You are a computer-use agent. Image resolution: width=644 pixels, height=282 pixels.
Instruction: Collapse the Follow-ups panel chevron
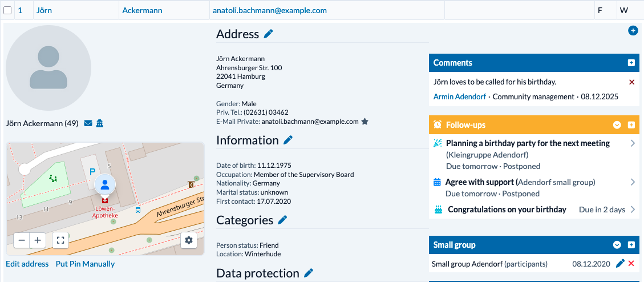(x=617, y=125)
